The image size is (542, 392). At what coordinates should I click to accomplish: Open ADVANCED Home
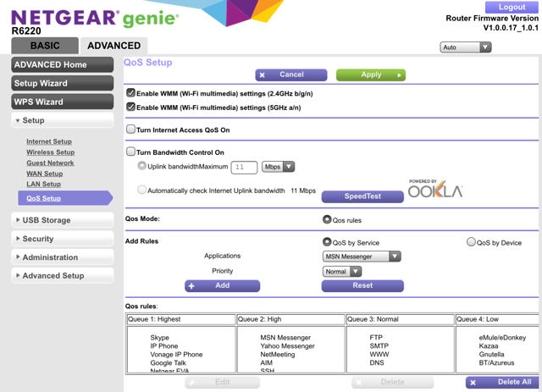[x=62, y=64]
